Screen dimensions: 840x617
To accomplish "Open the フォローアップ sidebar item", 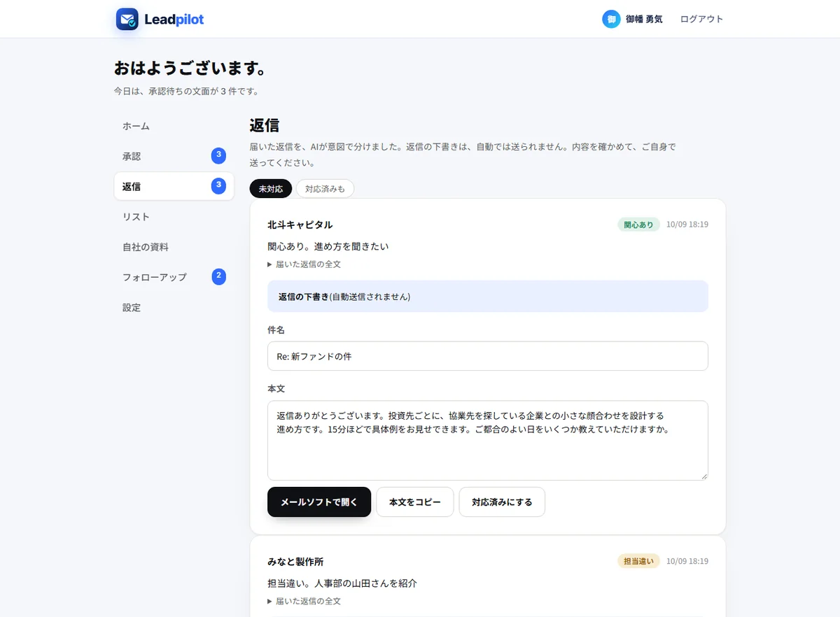I will tap(174, 277).
